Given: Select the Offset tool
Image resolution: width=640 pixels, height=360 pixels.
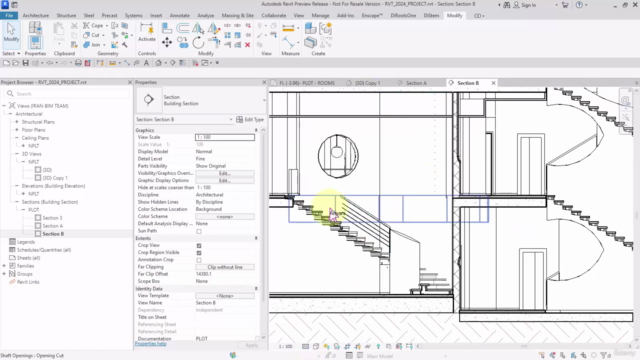Looking at the screenshot, I should coord(182,28).
